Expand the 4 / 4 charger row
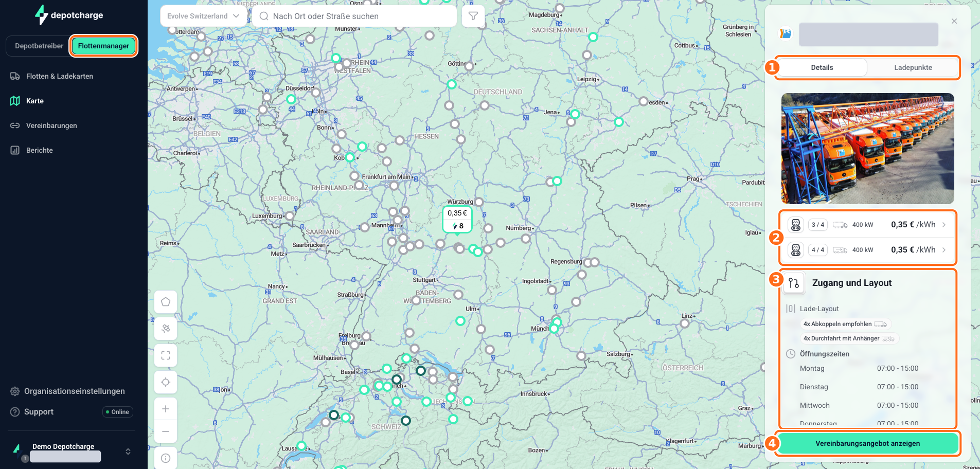980x469 pixels. pyautogui.click(x=868, y=250)
